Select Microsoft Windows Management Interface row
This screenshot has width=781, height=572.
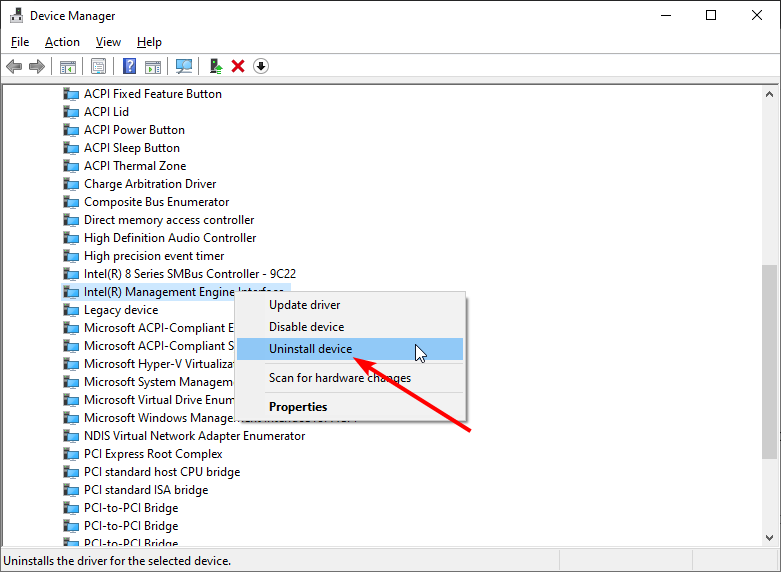click(x=159, y=418)
